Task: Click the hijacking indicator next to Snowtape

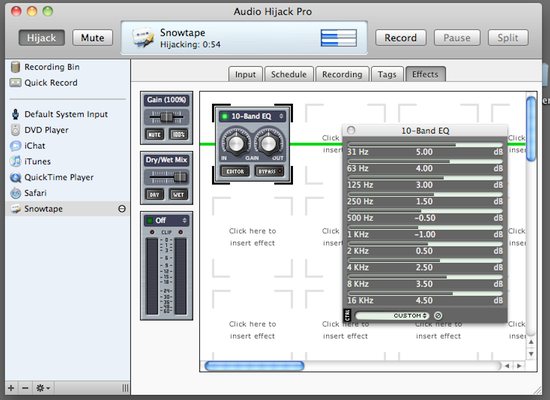Action: tap(122, 209)
